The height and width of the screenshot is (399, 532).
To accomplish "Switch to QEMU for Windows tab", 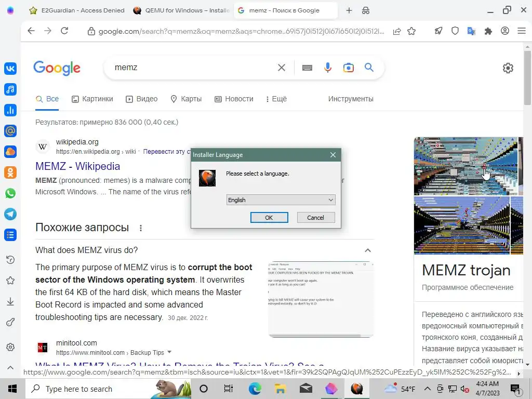I will coord(181,10).
